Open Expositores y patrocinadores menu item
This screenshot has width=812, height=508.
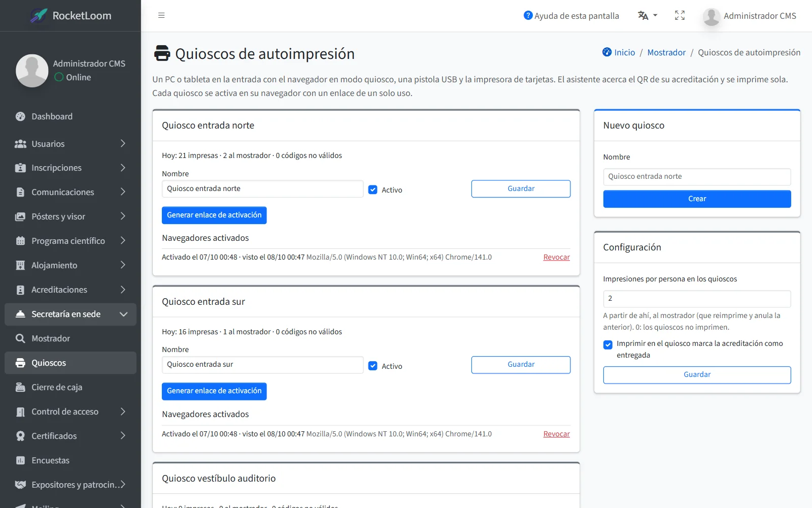coord(71,485)
